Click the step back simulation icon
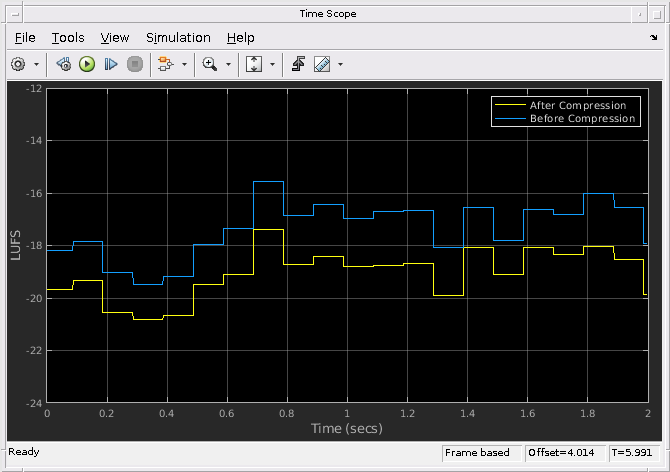 [x=64, y=64]
